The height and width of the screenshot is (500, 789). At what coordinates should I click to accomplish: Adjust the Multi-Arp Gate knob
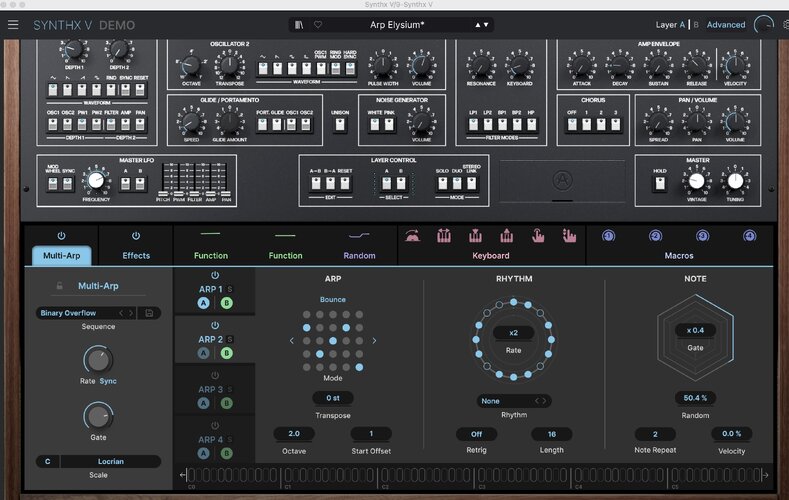pyautogui.click(x=98, y=416)
